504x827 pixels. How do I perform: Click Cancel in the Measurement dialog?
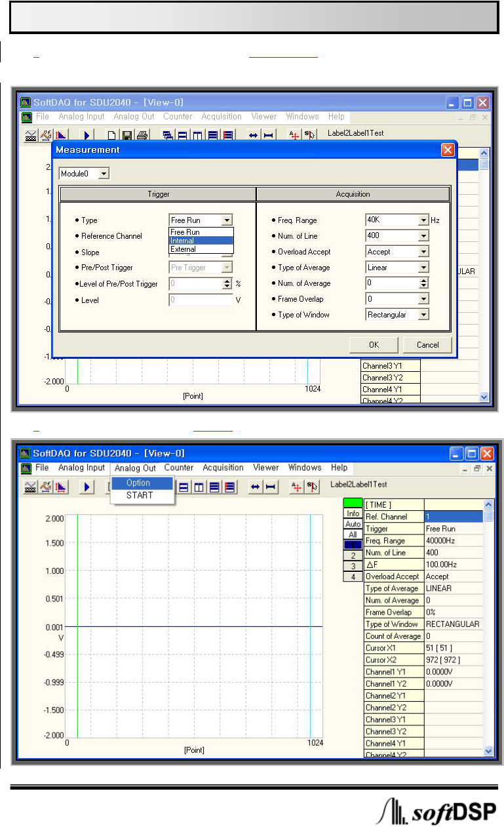pos(427,345)
